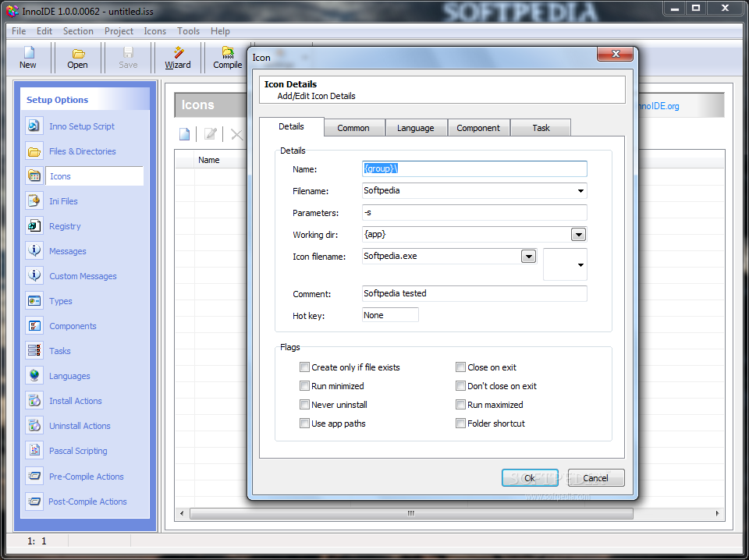This screenshot has height=560, width=749.
Task: Click in the Comment field
Action: click(474, 293)
